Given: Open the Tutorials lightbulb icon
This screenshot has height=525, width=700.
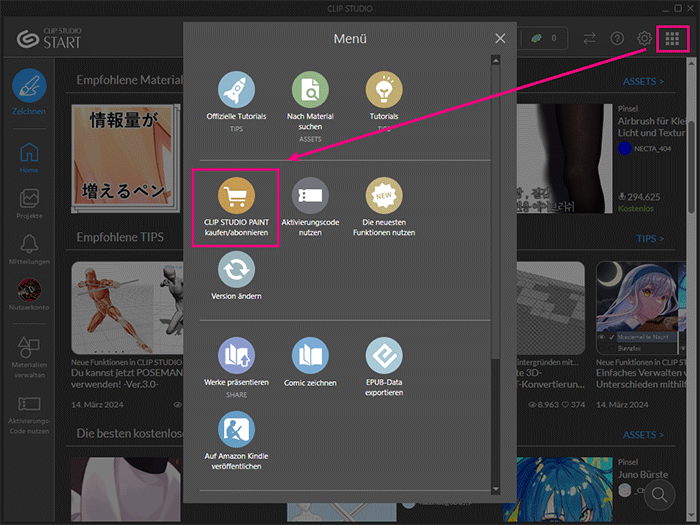Looking at the screenshot, I should (384, 91).
